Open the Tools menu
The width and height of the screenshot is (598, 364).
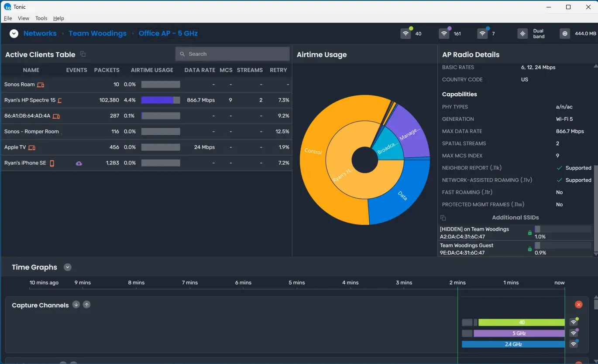[x=41, y=18]
